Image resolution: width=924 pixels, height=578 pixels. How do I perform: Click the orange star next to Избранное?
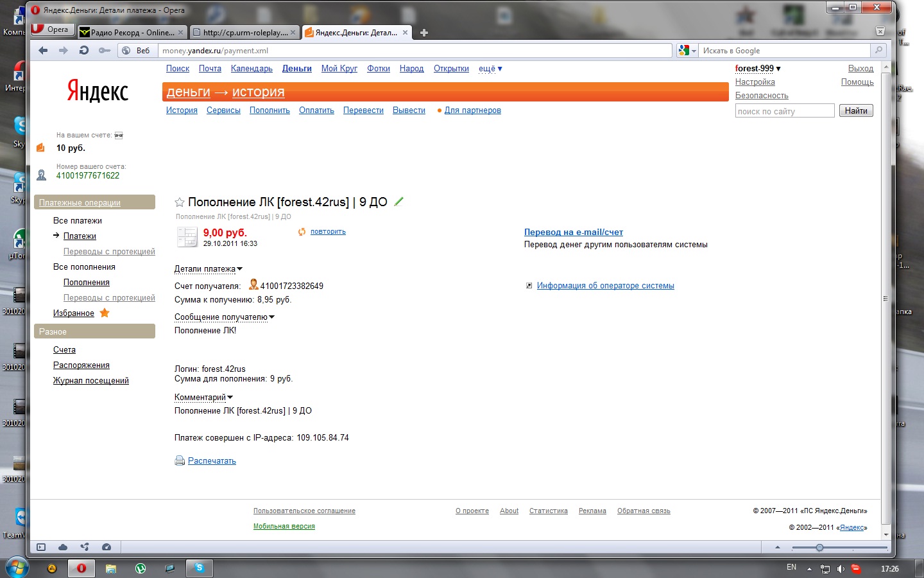[105, 313]
